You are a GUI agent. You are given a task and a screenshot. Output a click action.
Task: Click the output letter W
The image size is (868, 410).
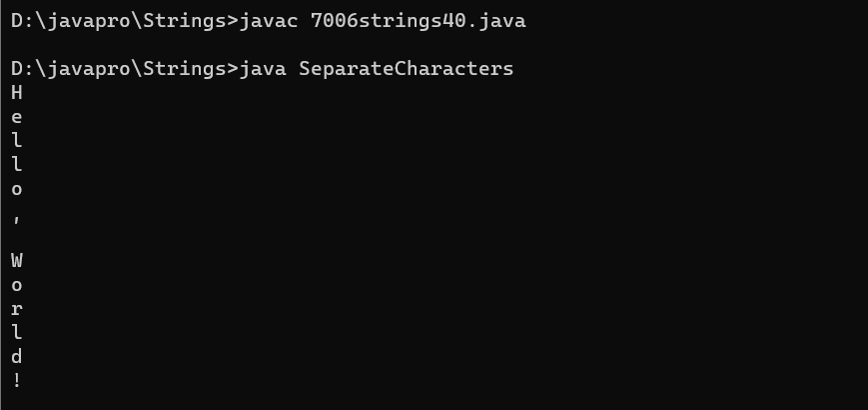click(x=17, y=261)
